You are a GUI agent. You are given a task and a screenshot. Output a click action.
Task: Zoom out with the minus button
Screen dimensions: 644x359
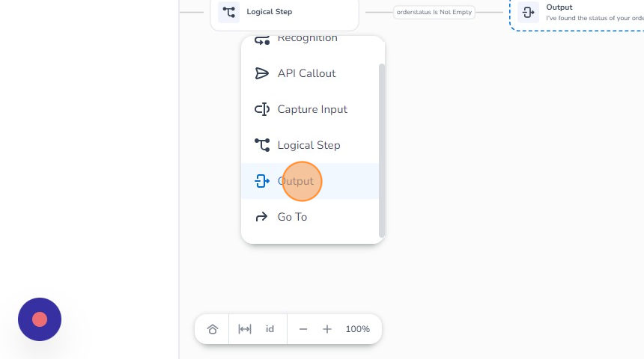tap(303, 329)
